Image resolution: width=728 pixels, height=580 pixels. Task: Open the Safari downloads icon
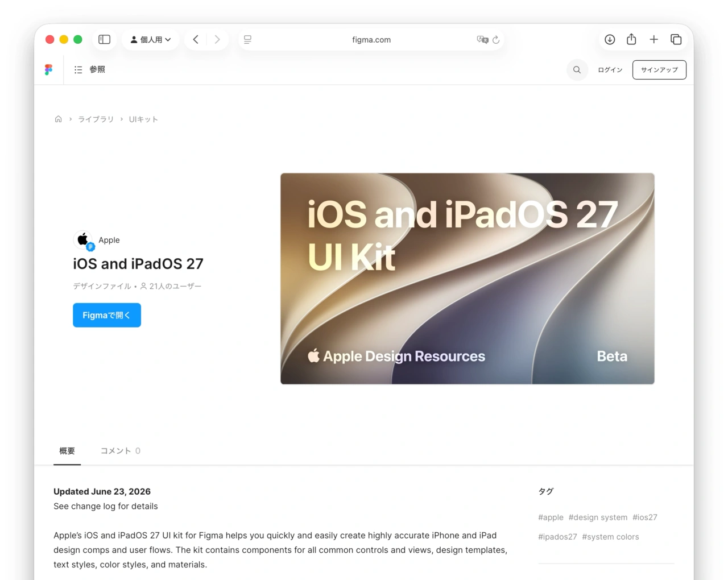click(x=610, y=39)
